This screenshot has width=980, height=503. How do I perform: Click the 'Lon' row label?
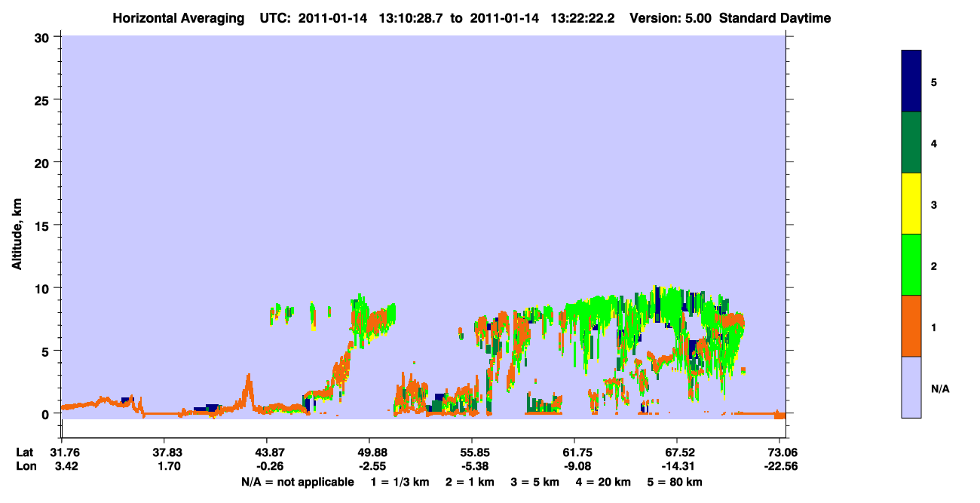pos(26,466)
